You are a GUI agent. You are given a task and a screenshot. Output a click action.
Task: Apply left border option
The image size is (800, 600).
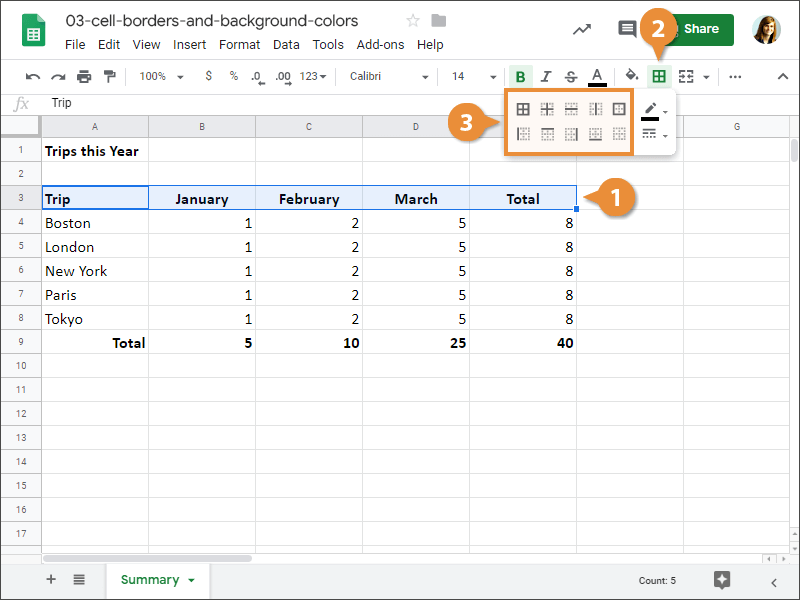click(522, 134)
